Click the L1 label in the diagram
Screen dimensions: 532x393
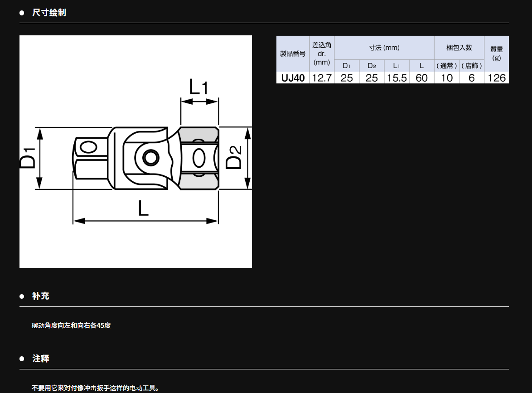click(x=198, y=87)
